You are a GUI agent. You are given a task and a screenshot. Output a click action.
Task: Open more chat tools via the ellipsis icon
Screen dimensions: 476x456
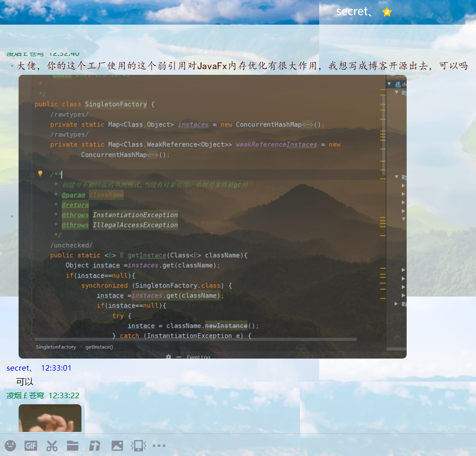(159, 445)
